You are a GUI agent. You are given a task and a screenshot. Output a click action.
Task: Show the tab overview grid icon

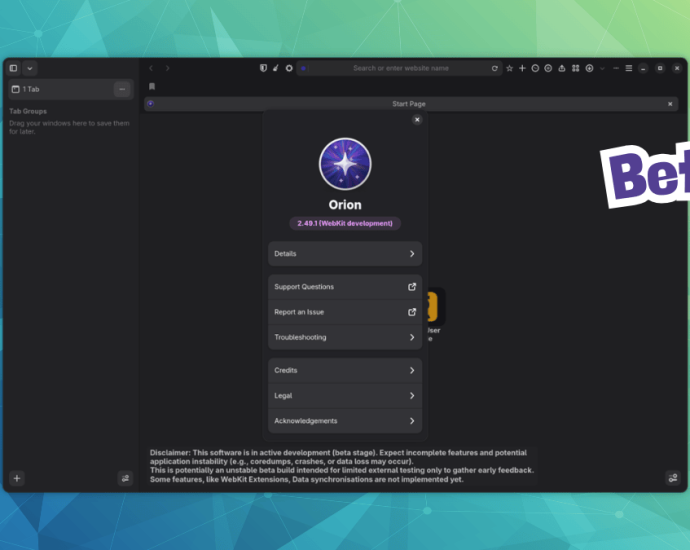click(x=576, y=68)
